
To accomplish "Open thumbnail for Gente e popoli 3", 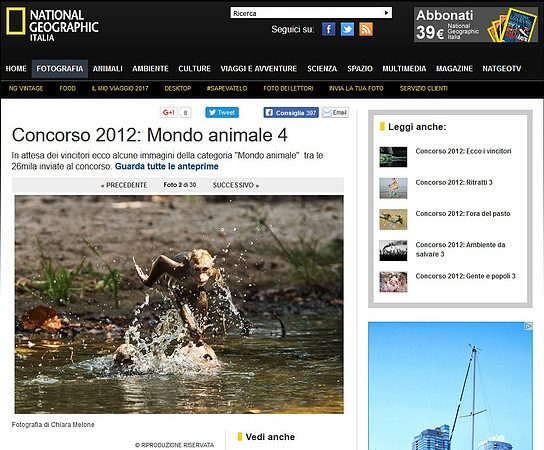I will [x=393, y=282].
